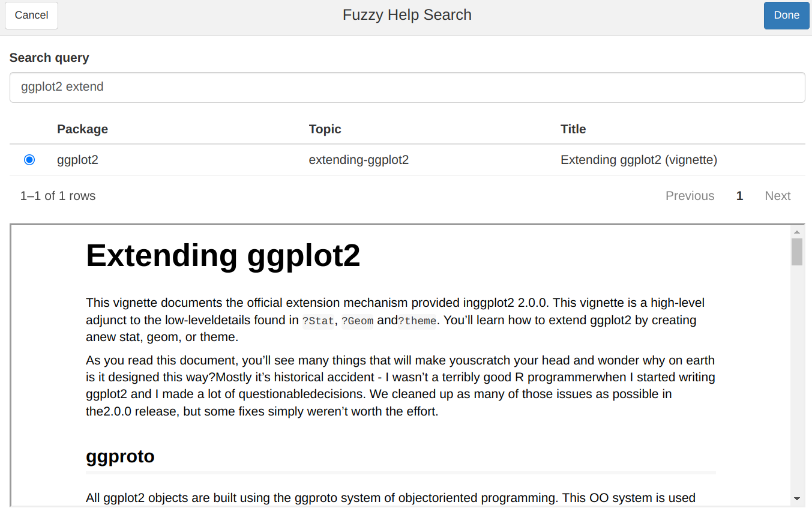
Task: Sort by the Package column header
Action: 82,129
